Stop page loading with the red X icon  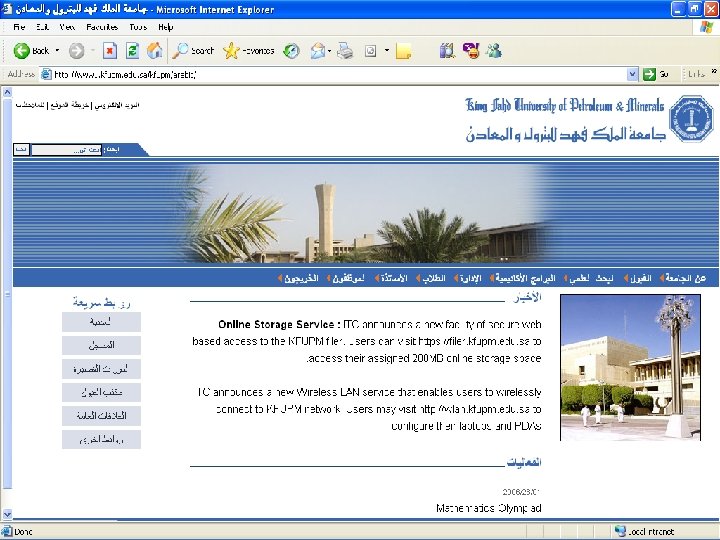110,51
